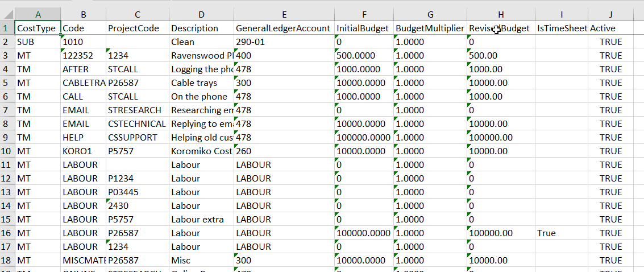This screenshot has width=644, height=272.
Task: Select the SUB cost type cell
Action: pyautogui.click(x=38, y=42)
